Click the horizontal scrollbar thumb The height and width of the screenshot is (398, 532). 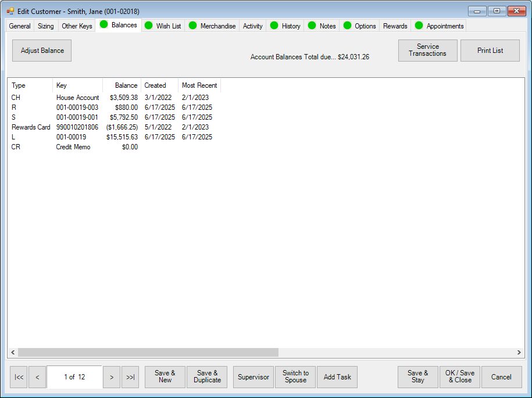(x=148, y=352)
